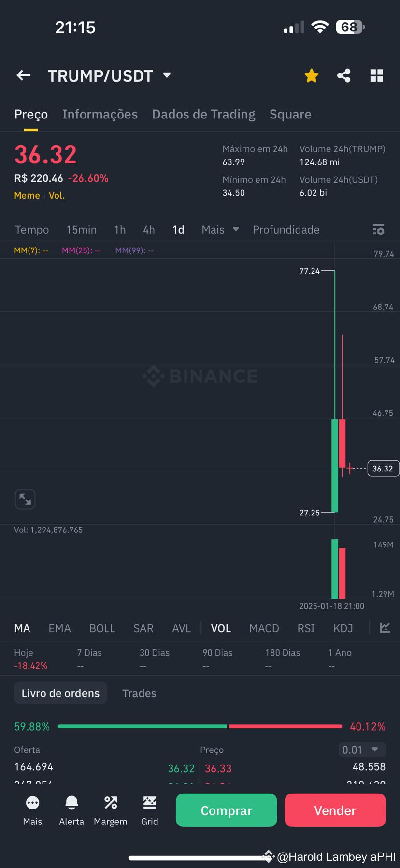
Task: Open the share icon
Action: 344,75
